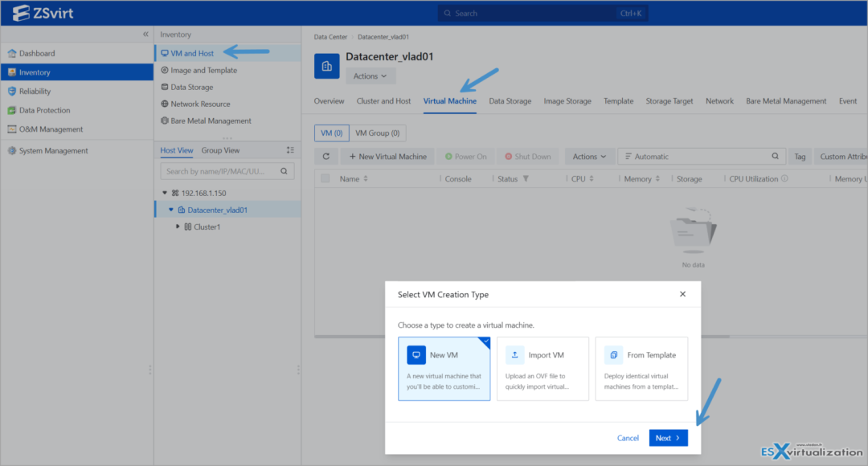Click the Dashboard icon in sidebar
The height and width of the screenshot is (466, 868).
tap(11, 54)
